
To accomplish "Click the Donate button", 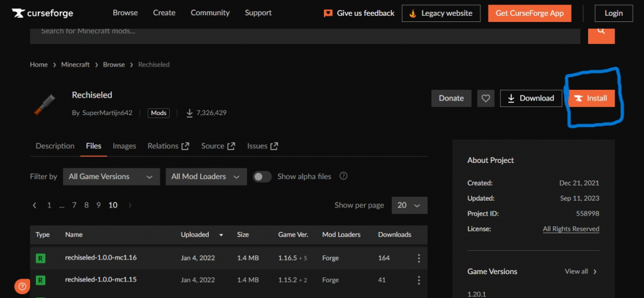I will 452,99.
